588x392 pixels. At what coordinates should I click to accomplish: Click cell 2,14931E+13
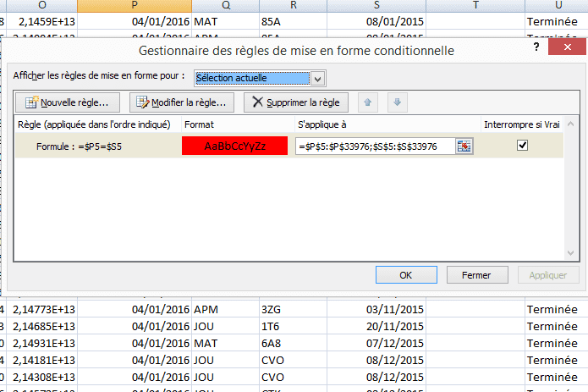[42, 343]
